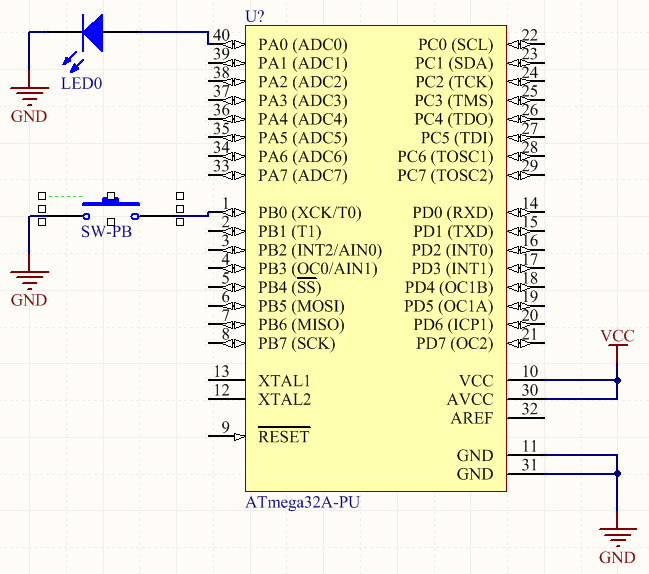Click the PA7 (ADC7) pin label
The height and width of the screenshot is (574, 649).
click(303, 175)
